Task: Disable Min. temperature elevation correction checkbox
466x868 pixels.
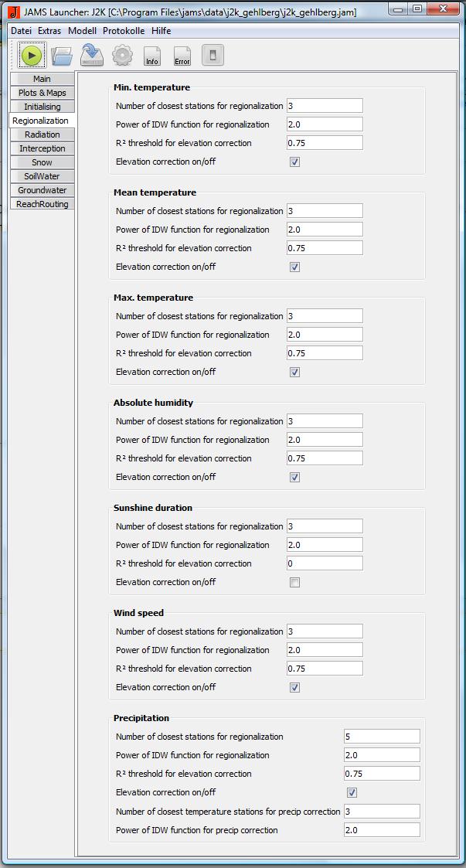Action: point(294,162)
